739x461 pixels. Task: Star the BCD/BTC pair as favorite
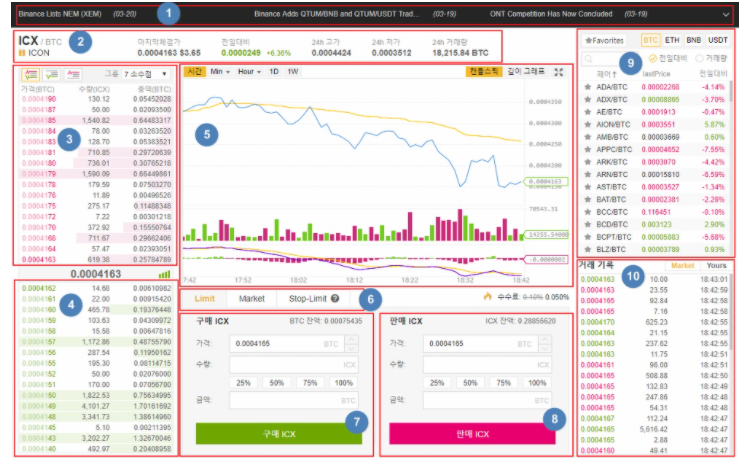pyautogui.click(x=588, y=224)
